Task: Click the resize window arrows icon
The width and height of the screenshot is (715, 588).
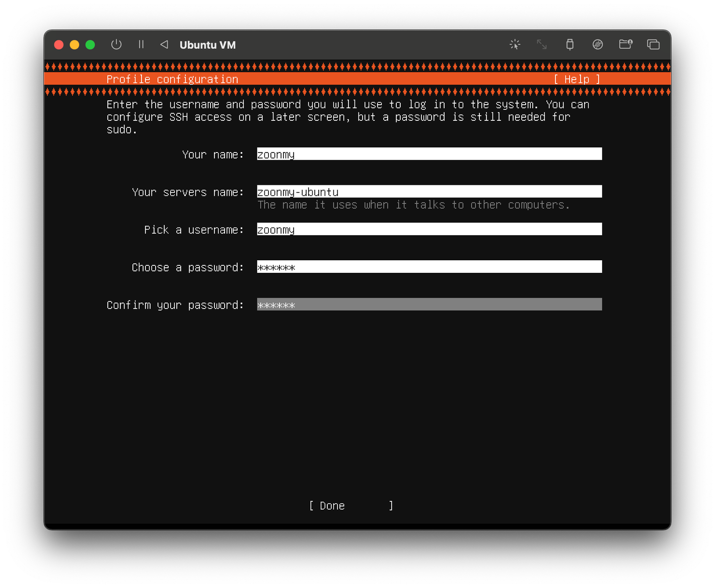Action: point(542,44)
